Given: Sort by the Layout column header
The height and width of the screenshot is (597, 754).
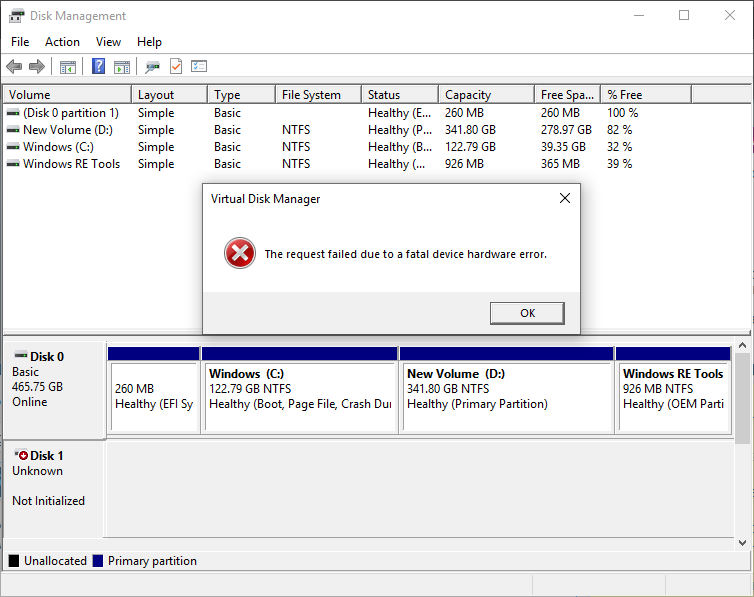Looking at the screenshot, I should [x=170, y=95].
